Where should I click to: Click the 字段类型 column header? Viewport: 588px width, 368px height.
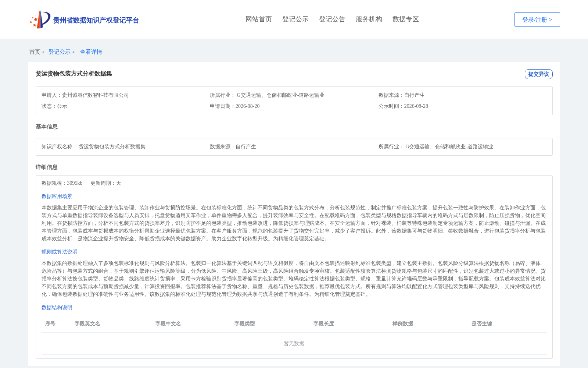click(x=245, y=323)
